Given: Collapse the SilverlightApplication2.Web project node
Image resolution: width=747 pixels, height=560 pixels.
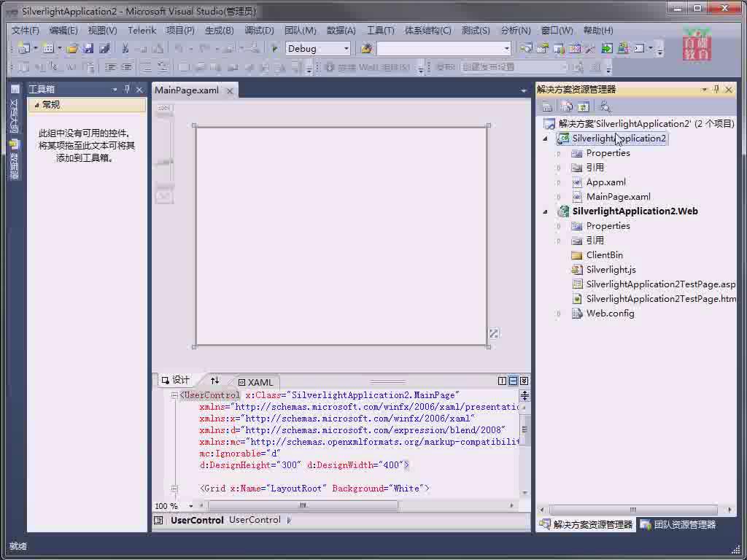Looking at the screenshot, I should 546,211.
